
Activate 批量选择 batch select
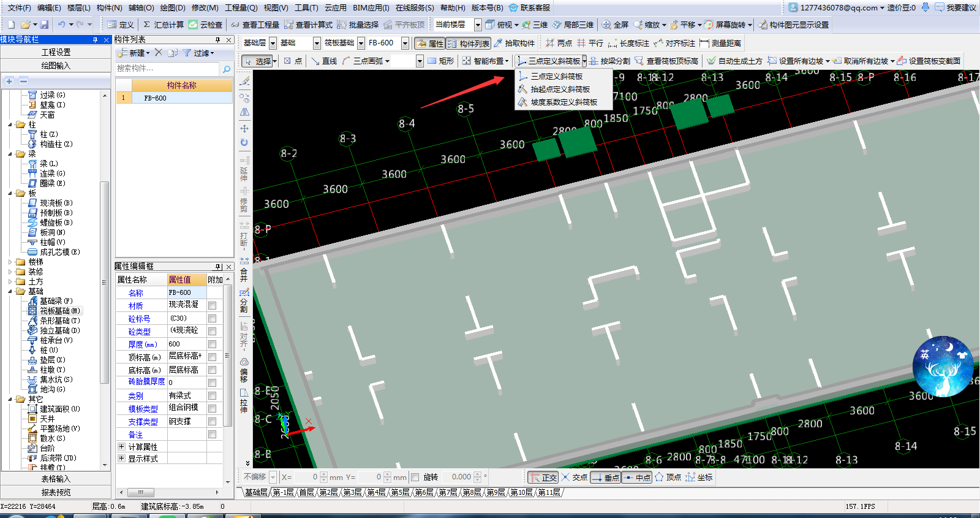(x=358, y=25)
